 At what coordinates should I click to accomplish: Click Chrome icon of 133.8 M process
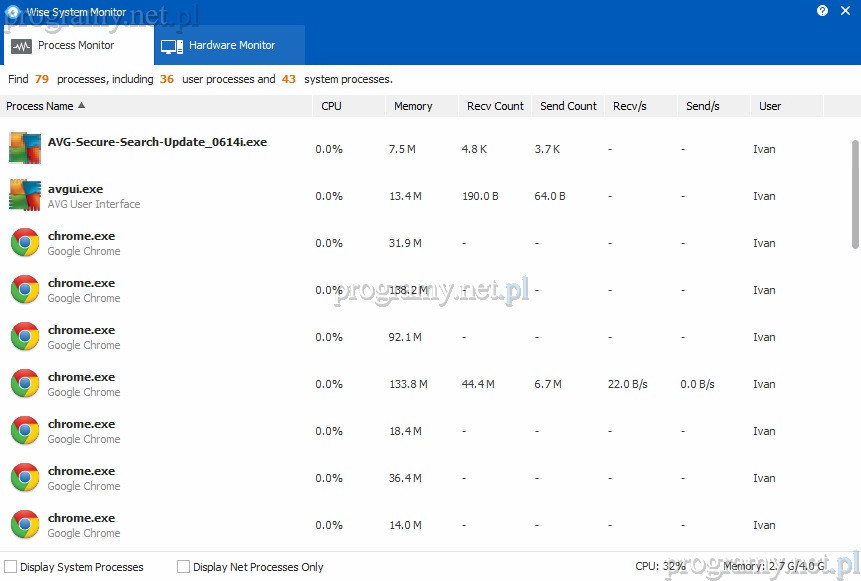click(x=25, y=384)
